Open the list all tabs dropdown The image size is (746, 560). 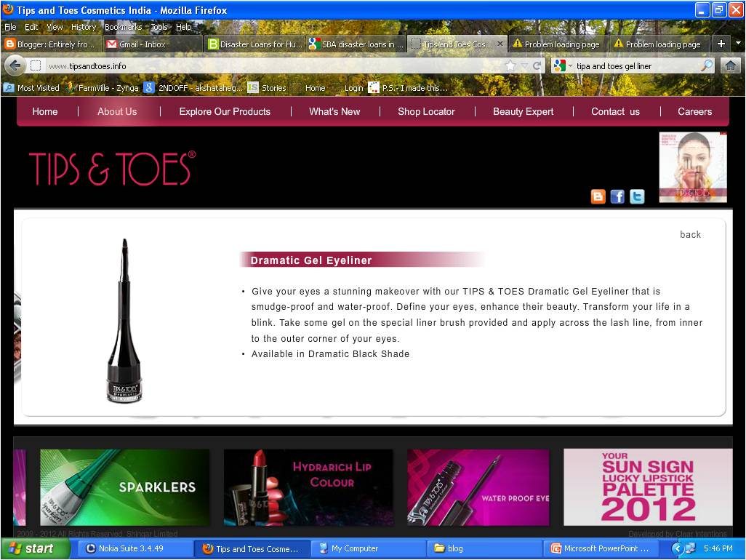click(x=739, y=44)
